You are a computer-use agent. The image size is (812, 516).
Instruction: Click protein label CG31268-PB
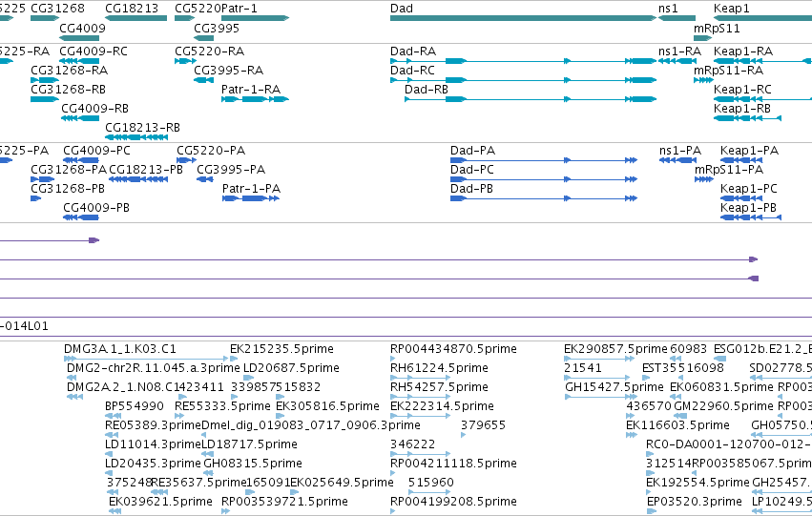pos(68,189)
